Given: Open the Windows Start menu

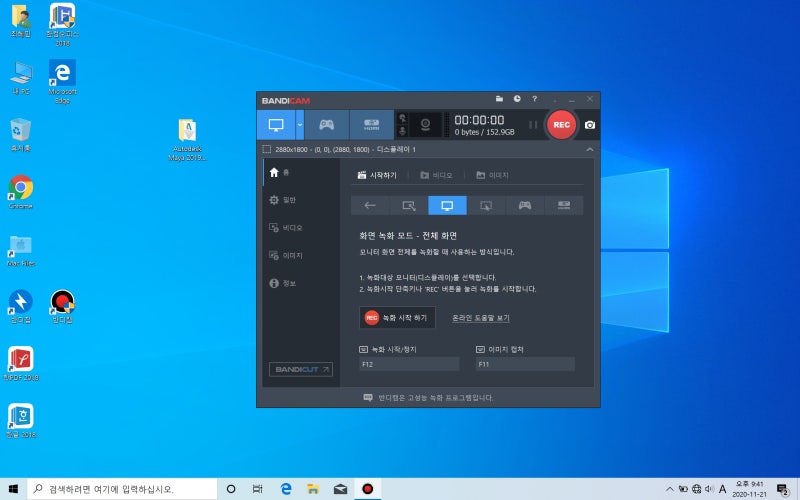Looking at the screenshot, I should 13,489.
